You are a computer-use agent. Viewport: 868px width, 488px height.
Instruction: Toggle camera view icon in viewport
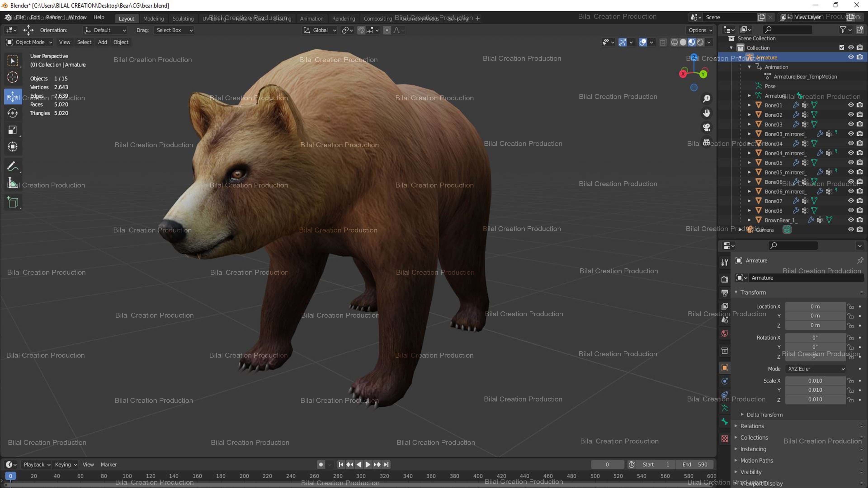706,127
